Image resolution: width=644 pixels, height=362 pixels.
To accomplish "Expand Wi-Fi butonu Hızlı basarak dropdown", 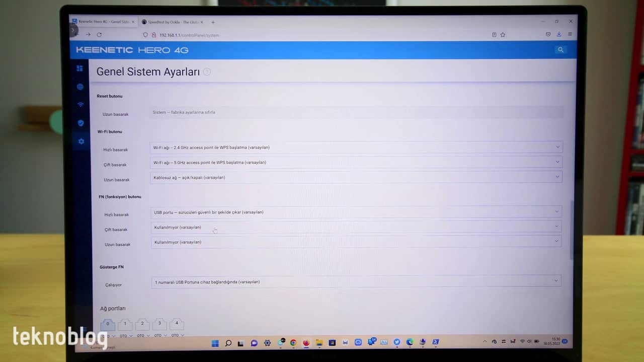I will point(356,148).
